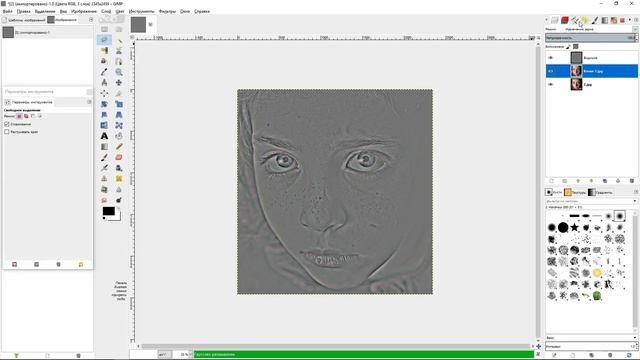This screenshot has width=640, height=360.
Task: Close the image tab with the x
Action: (x=150, y=24)
